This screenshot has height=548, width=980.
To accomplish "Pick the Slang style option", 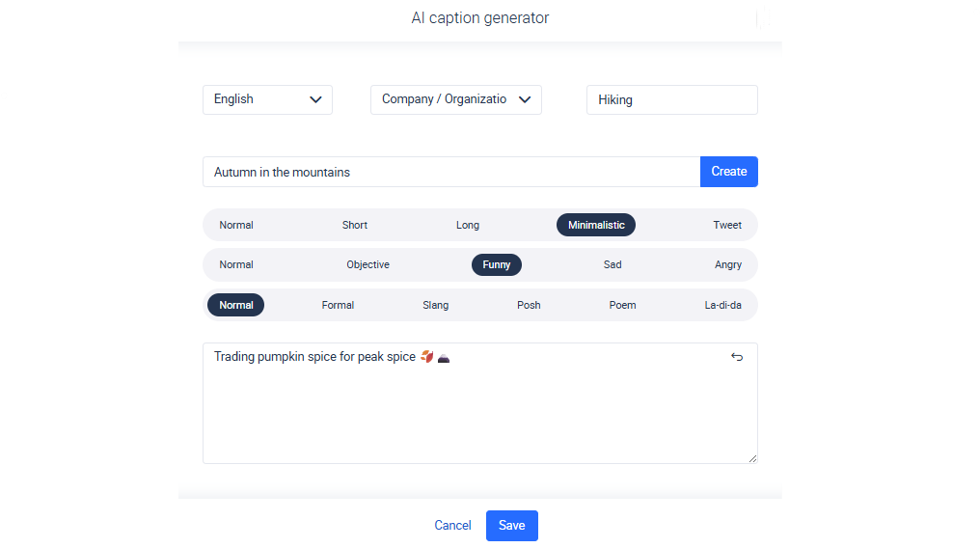I will (x=435, y=305).
